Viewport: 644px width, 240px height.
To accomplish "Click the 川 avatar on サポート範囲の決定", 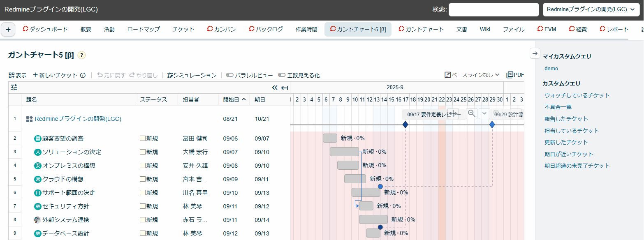I will pyautogui.click(x=38, y=193).
